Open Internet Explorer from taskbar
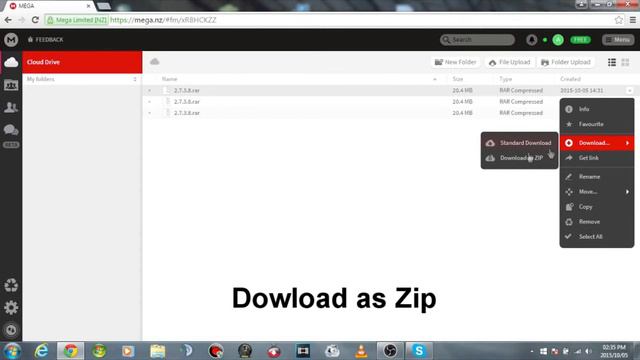Screen dimensions: 640x360 click(x=41, y=351)
